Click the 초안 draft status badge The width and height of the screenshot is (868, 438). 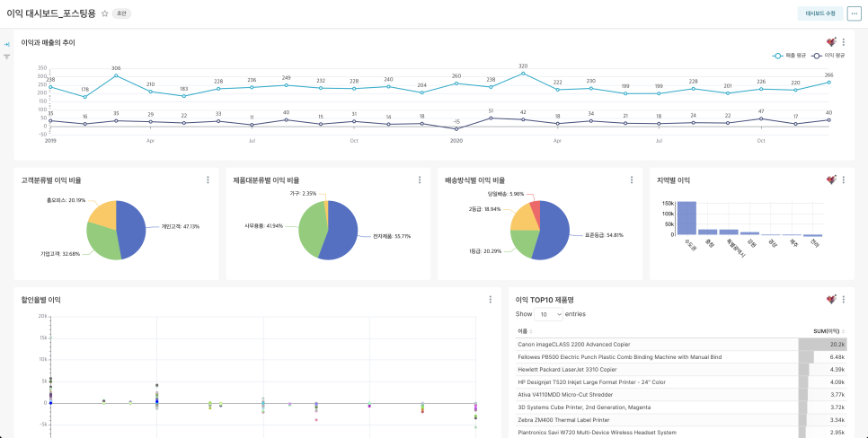pyautogui.click(x=122, y=13)
